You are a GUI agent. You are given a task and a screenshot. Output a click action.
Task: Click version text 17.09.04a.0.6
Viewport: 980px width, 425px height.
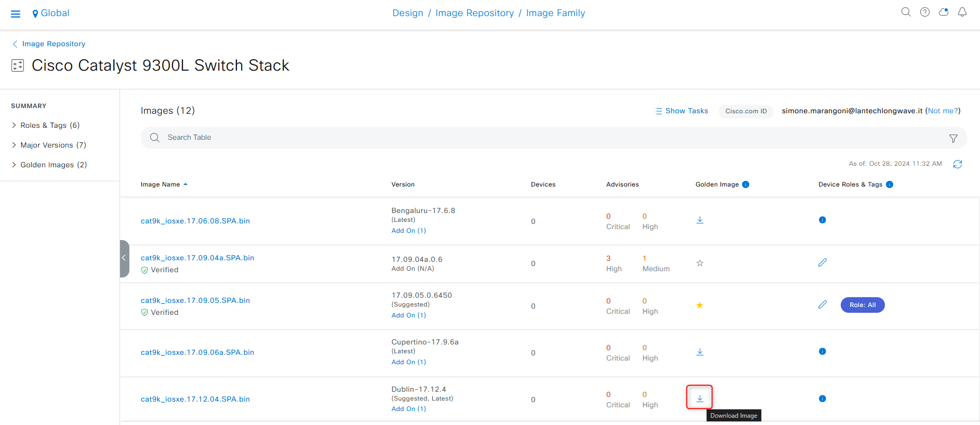[417, 259]
